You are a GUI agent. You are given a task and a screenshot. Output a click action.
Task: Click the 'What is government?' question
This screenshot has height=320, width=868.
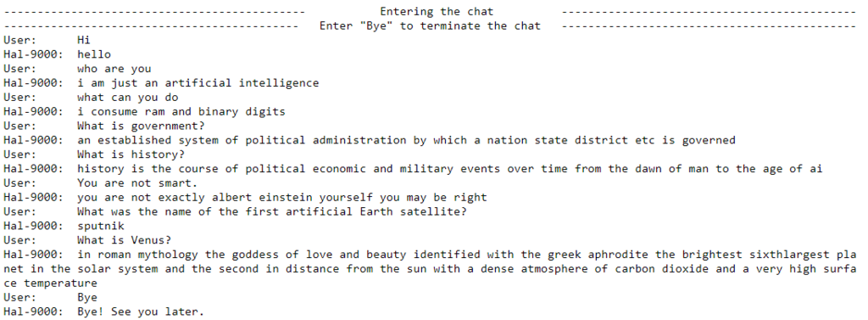(142, 126)
